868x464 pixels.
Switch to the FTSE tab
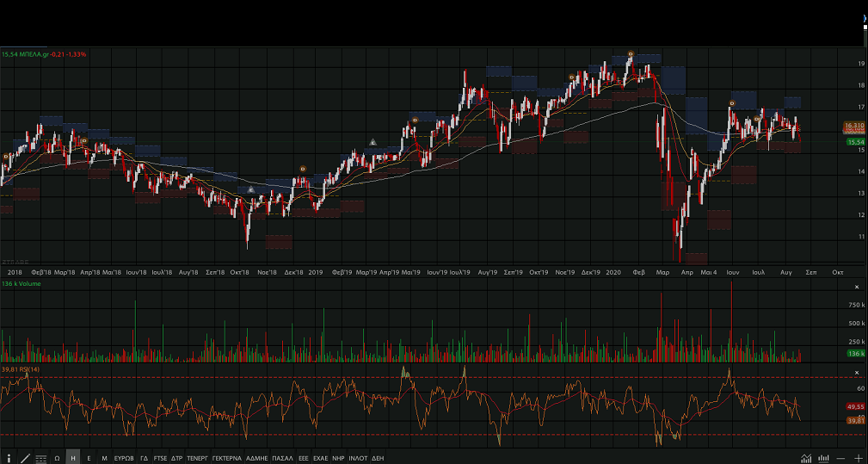pyautogui.click(x=160, y=458)
